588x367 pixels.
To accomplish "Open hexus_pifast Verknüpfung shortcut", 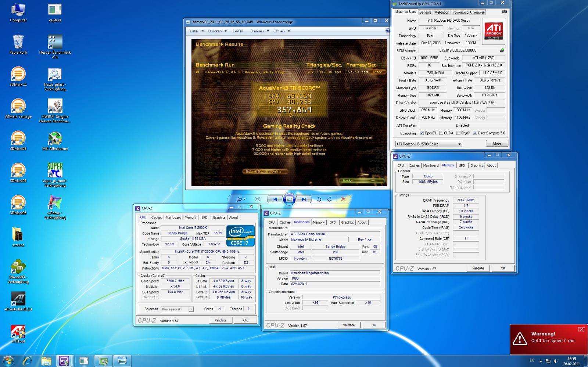I will coord(55,79).
